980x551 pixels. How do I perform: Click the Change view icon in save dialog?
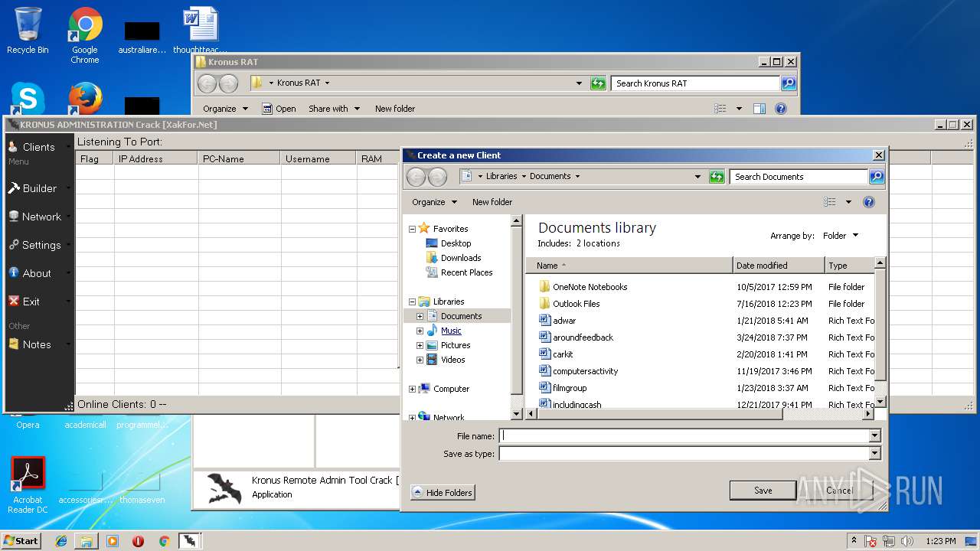coord(829,202)
